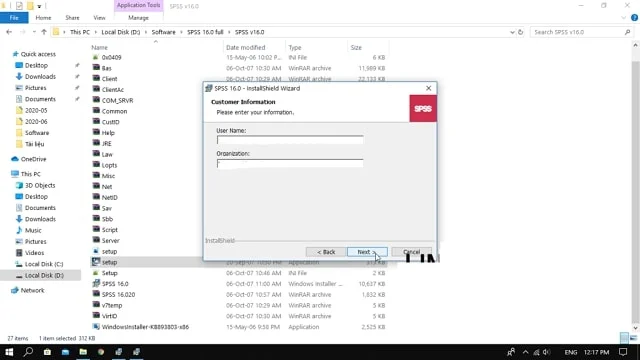This screenshot has height=360, width=640.
Task: Open the File menu in Explorer
Action: (14, 18)
